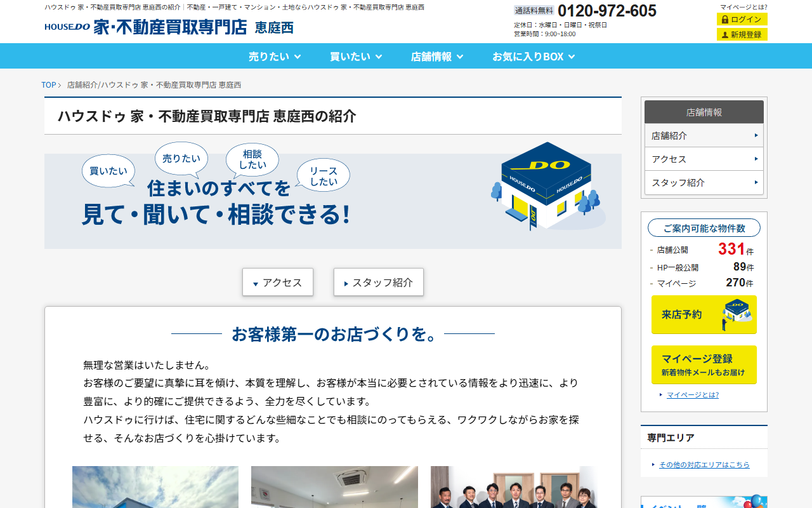Open その他の対応エリアはこちら link
812x508 pixels.
point(704,465)
